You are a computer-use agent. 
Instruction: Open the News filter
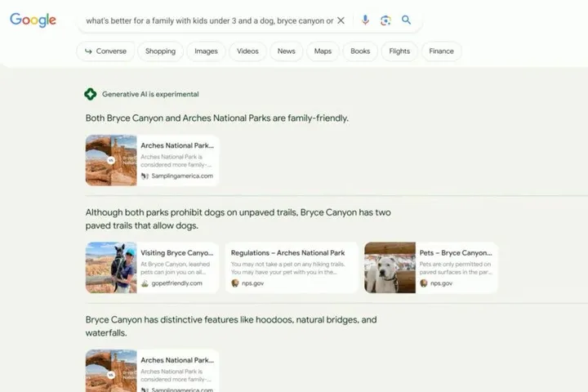[286, 51]
